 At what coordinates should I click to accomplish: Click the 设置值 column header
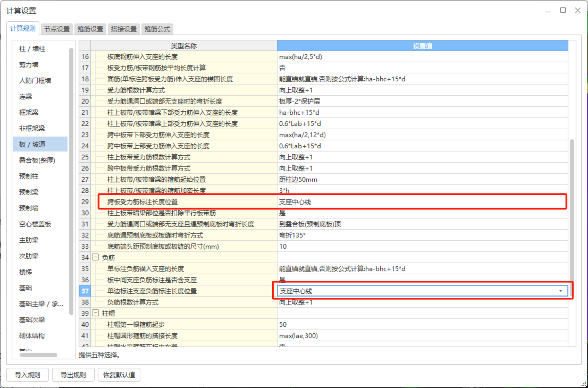coord(422,46)
